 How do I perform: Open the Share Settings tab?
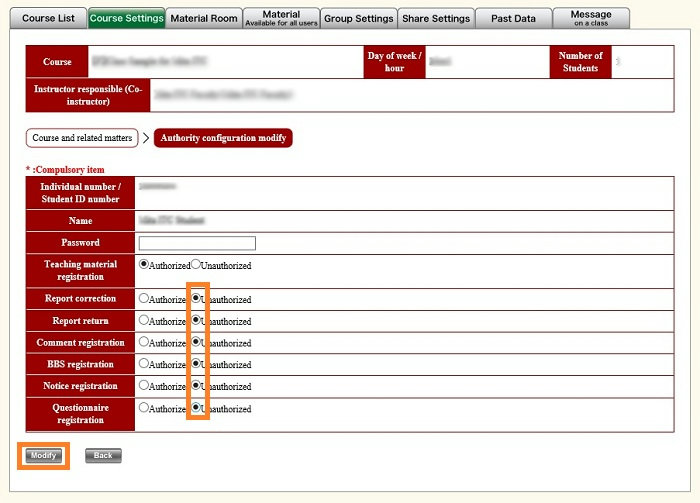point(436,18)
